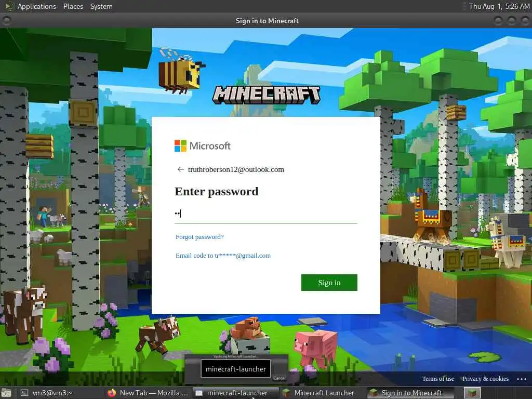Click the Microsoft logo
532x399 pixels.
coord(202,146)
